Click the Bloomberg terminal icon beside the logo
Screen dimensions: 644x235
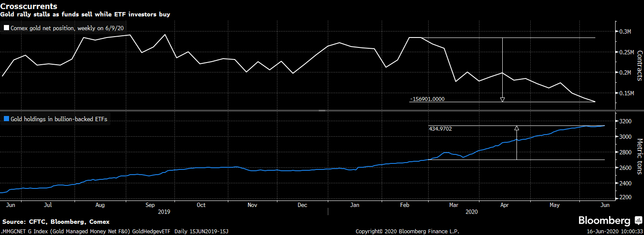(638, 221)
